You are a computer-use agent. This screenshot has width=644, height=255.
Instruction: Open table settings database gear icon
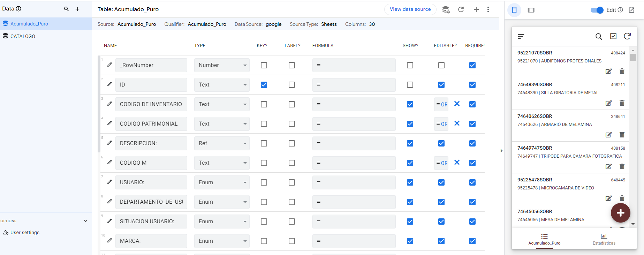pos(446,10)
